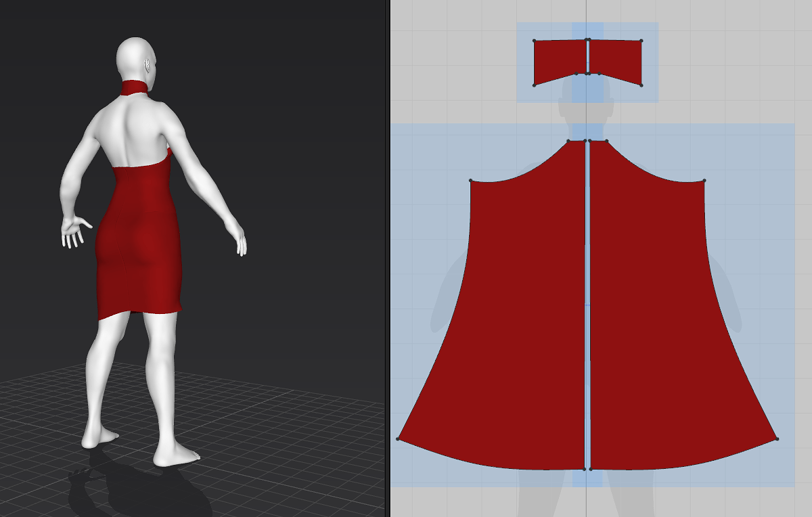Pick the bottom-right corner point of right collar piece
Image resolution: width=812 pixels, height=517 pixels.
click(641, 85)
